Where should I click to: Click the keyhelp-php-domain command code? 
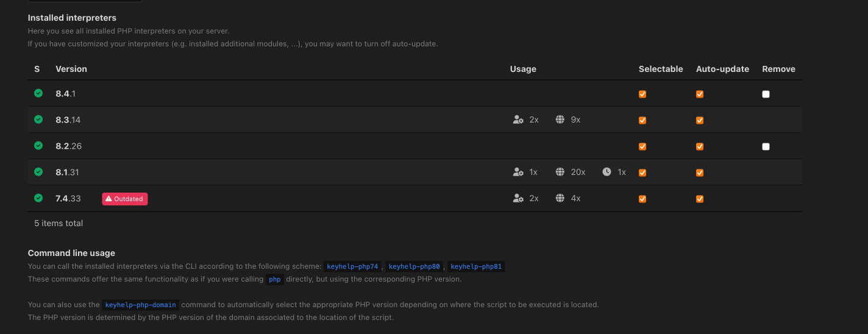140,305
